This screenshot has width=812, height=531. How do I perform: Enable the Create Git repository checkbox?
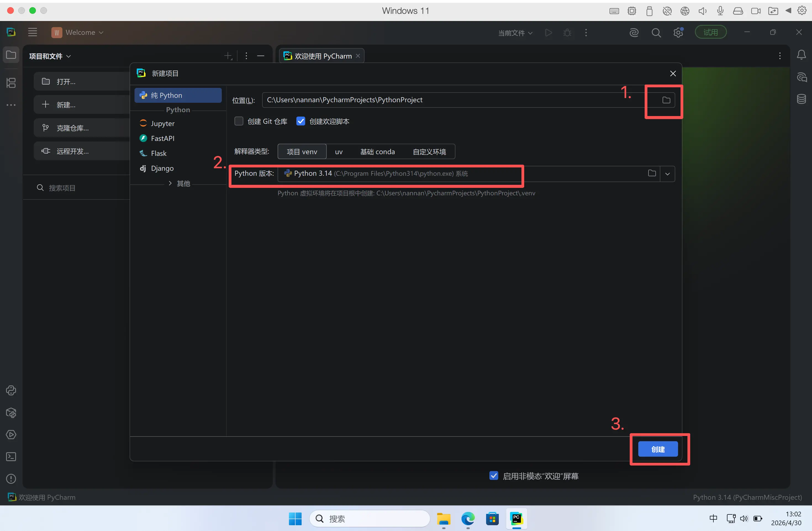click(x=239, y=121)
